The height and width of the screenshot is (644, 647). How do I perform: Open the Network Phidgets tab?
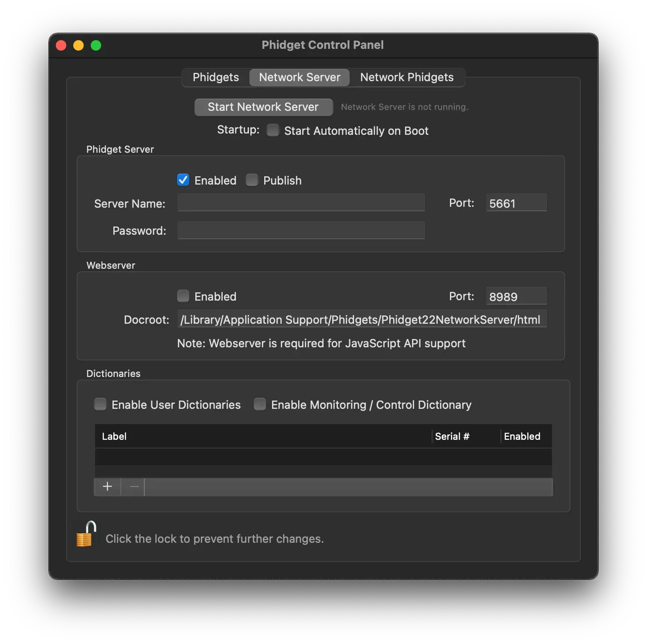pos(407,77)
